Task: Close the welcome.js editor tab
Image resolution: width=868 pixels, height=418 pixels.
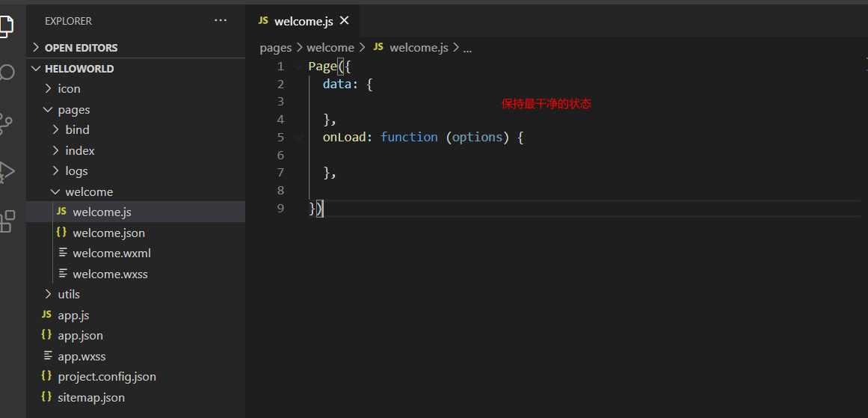Action: [345, 20]
